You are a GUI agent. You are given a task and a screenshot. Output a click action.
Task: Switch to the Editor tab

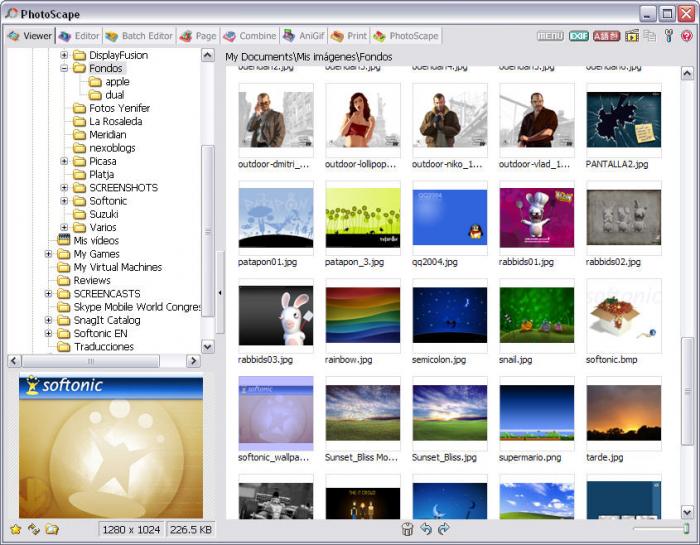tap(79, 36)
